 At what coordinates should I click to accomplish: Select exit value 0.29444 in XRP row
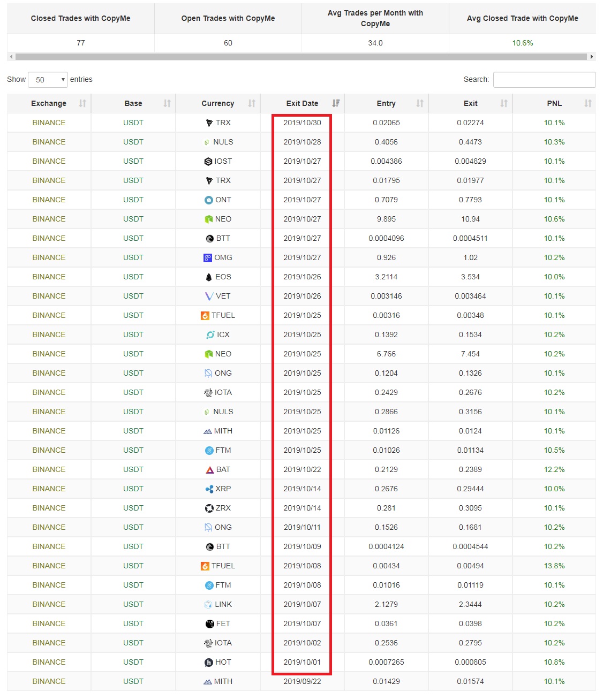[x=470, y=489]
